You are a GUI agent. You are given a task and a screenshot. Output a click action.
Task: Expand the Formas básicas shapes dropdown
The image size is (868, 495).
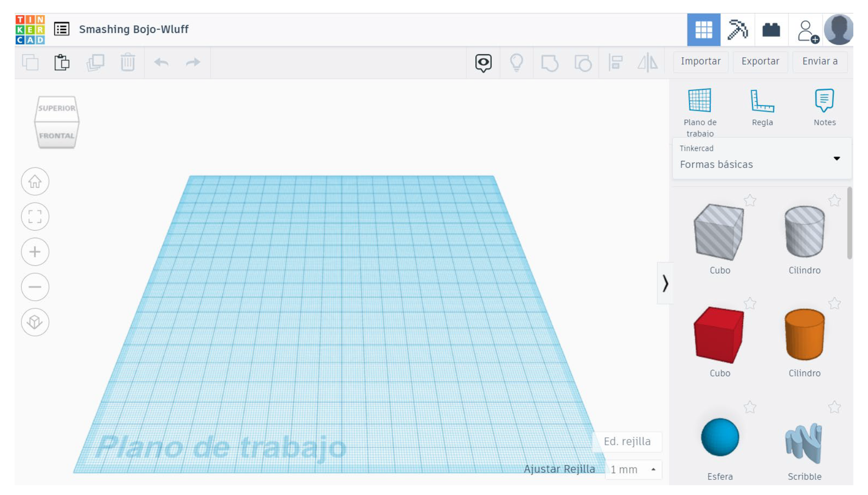(836, 159)
